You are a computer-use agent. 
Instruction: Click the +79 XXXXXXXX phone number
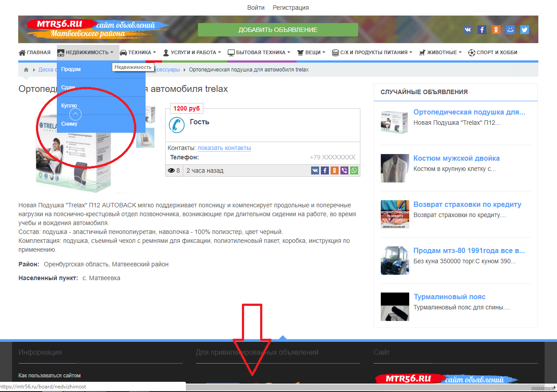(x=332, y=157)
